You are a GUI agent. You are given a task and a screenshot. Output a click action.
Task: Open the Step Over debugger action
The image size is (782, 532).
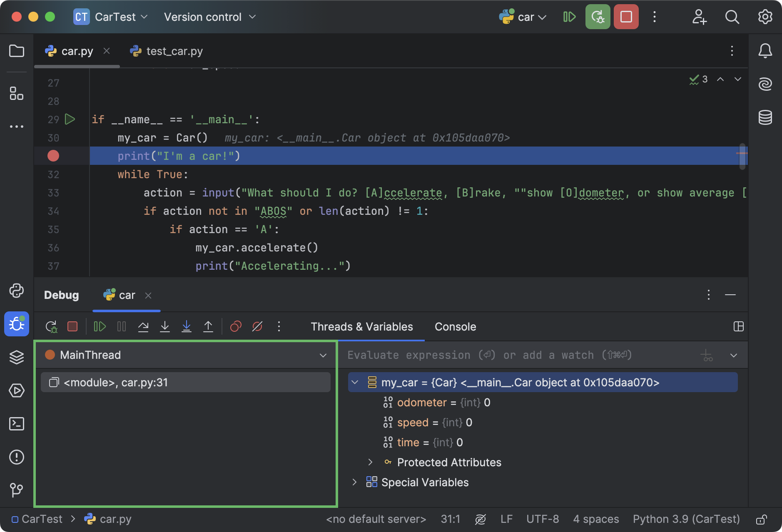coord(143,326)
